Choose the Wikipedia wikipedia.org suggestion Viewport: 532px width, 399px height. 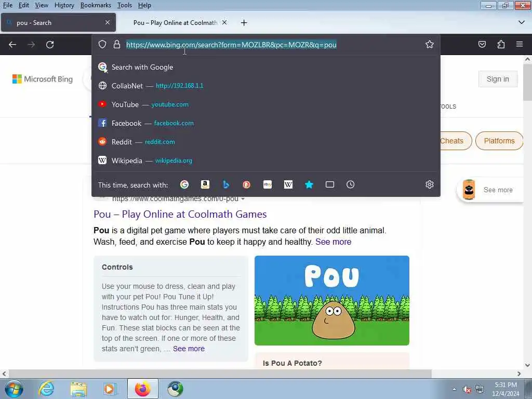(x=265, y=161)
